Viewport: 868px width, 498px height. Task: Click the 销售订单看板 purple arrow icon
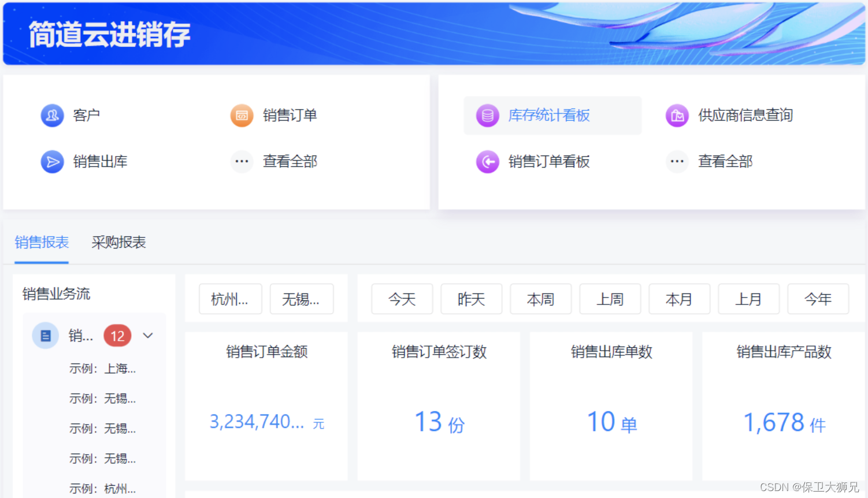(x=487, y=162)
